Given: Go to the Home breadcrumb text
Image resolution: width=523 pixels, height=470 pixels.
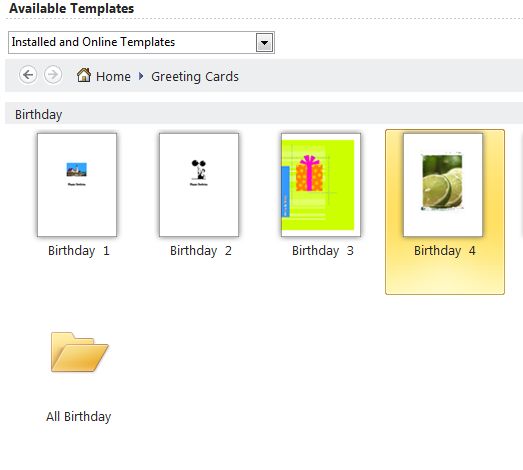Looking at the screenshot, I should point(113,77).
